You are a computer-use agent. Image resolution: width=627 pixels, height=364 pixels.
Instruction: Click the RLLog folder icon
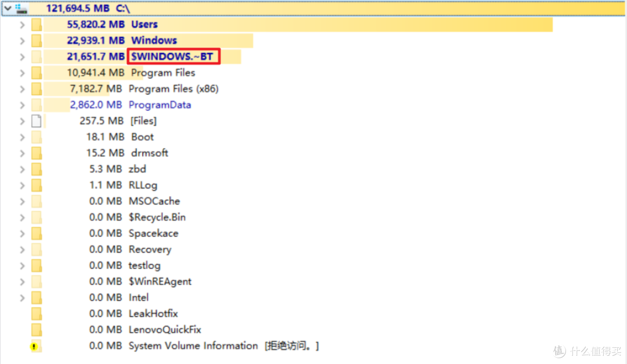point(37,185)
